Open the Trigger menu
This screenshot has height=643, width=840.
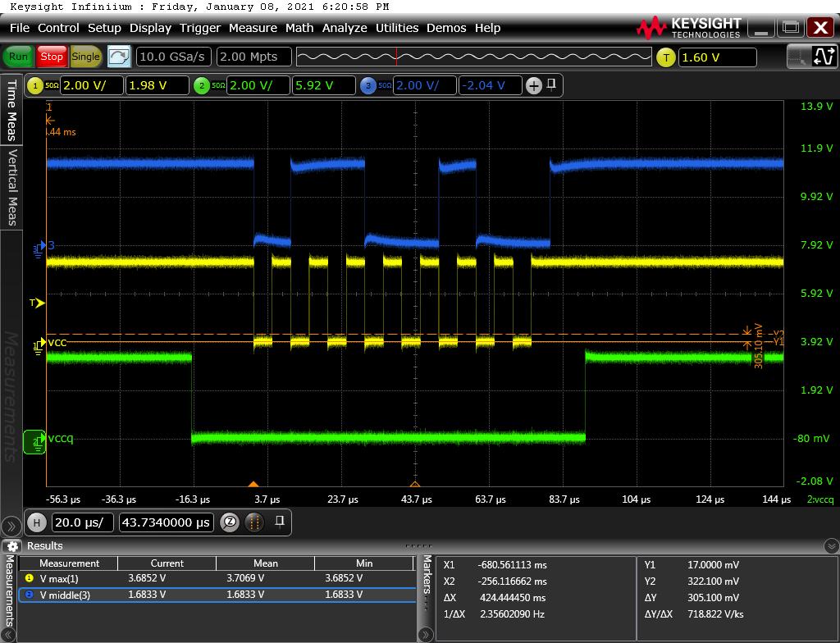(200, 28)
